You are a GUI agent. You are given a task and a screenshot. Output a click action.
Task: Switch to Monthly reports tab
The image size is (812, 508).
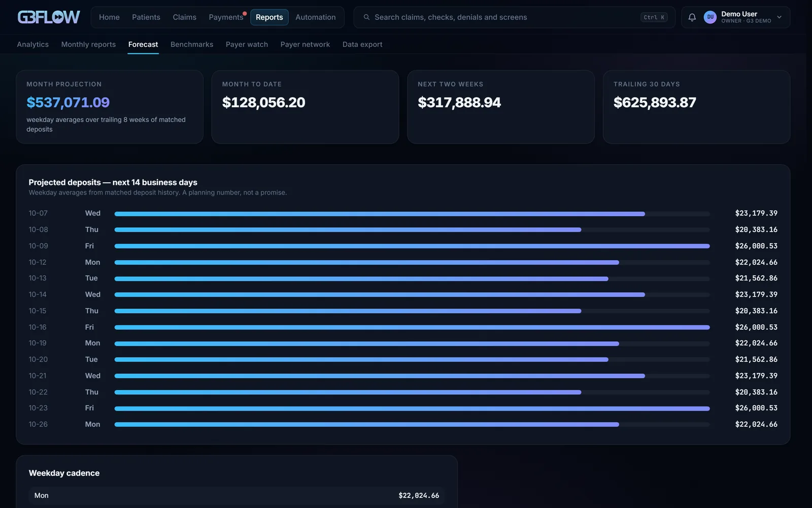point(88,44)
